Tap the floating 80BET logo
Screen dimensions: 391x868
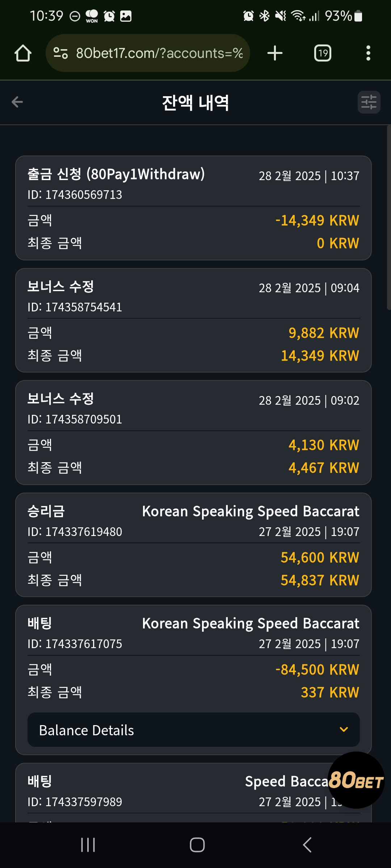click(x=356, y=780)
